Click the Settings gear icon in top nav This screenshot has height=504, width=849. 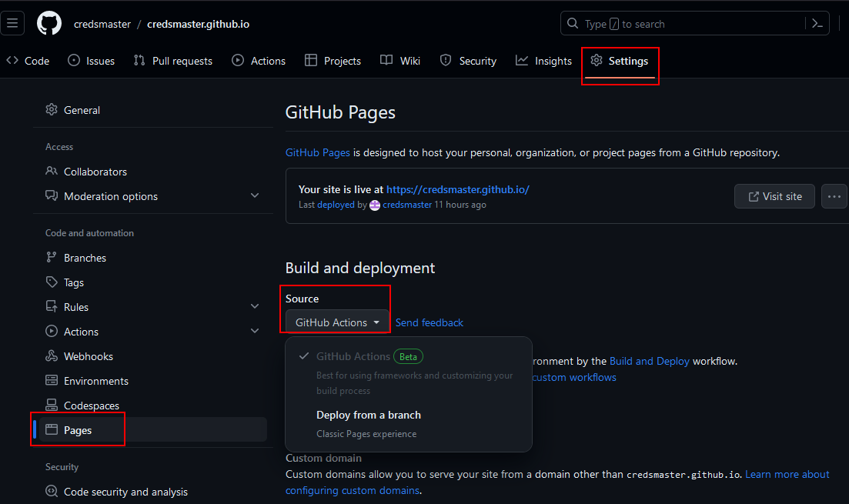click(x=596, y=61)
